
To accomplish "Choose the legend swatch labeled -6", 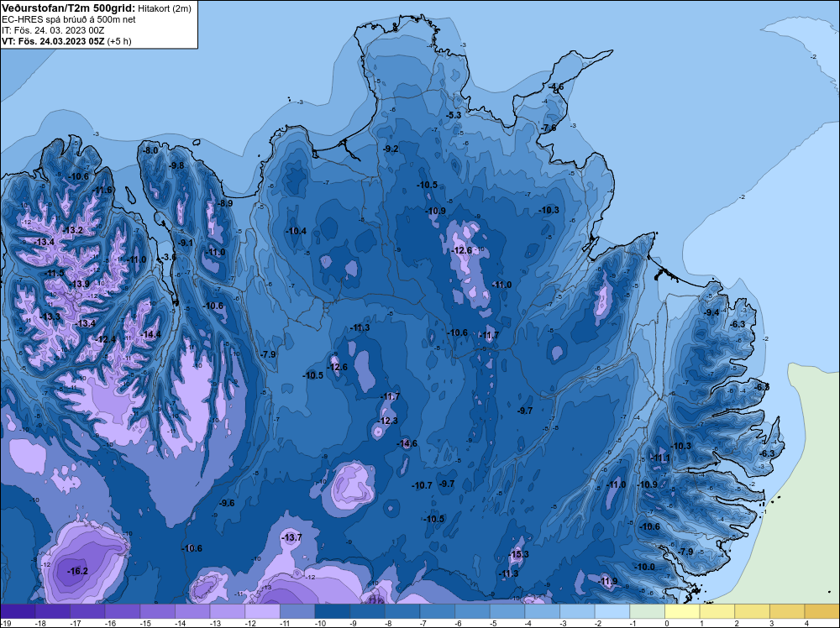I will pyautogui.click(x=472, y=611).
